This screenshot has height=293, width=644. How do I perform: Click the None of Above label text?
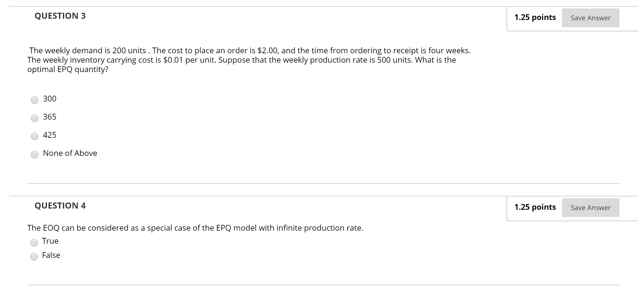click(70, 153)
